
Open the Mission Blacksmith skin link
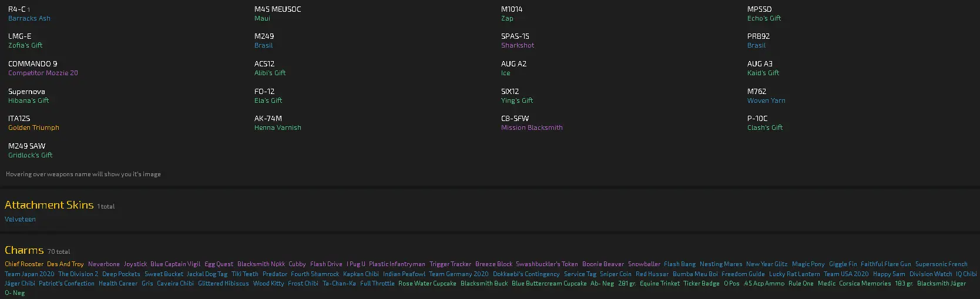pyautogui.click(x=532, y=127)
